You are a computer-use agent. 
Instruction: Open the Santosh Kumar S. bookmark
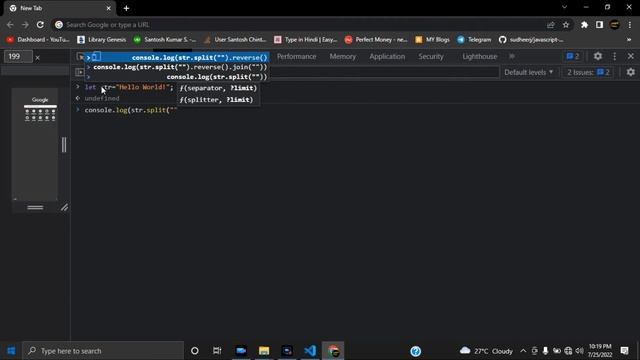(165, 40)
